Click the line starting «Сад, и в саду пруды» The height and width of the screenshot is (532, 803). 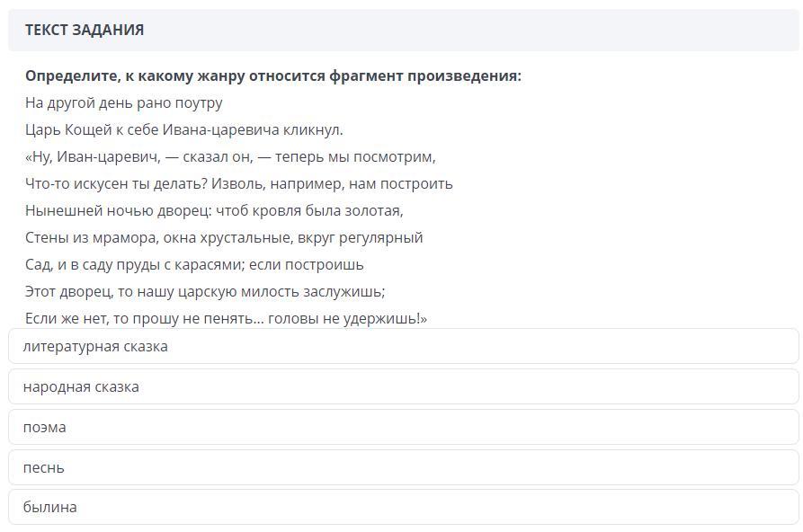[193, 264]
